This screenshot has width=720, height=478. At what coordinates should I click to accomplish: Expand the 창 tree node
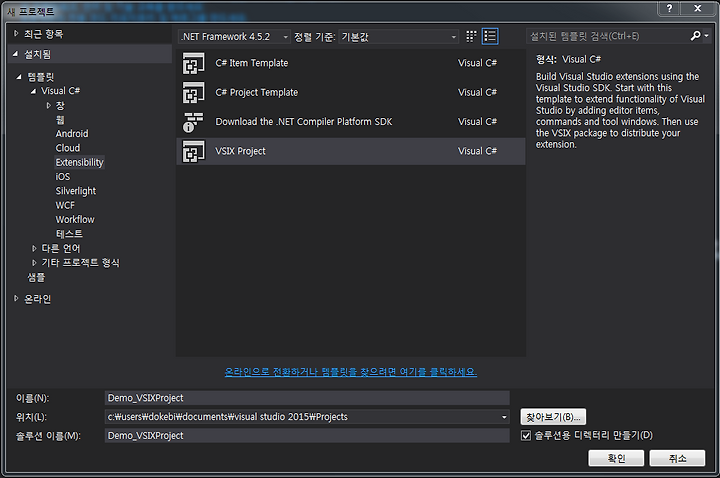[x=48, y=106]
